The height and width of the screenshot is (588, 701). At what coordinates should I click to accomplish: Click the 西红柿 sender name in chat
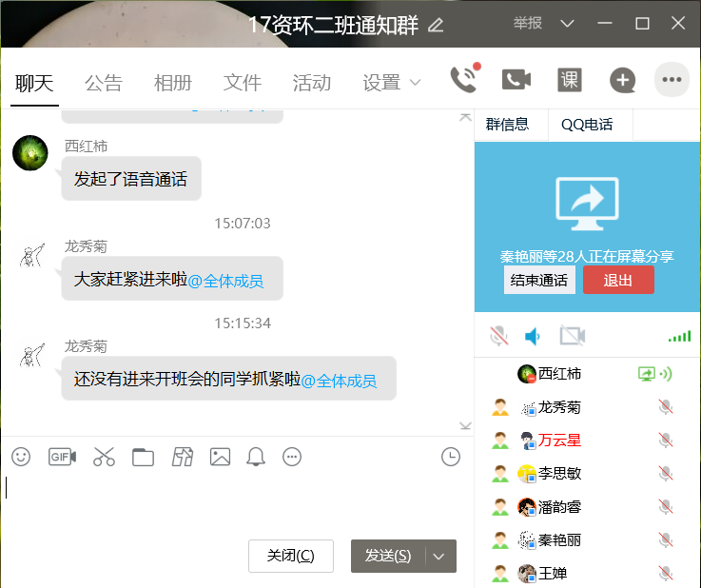click(x=86, y=146)
